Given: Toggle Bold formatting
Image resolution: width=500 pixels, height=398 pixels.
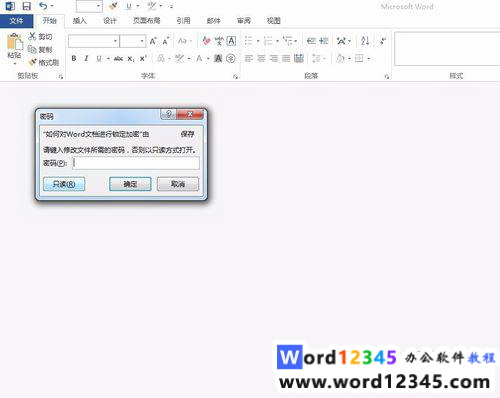Looking at the screenshot, I should pyautogui.click(x=74, y=59).
